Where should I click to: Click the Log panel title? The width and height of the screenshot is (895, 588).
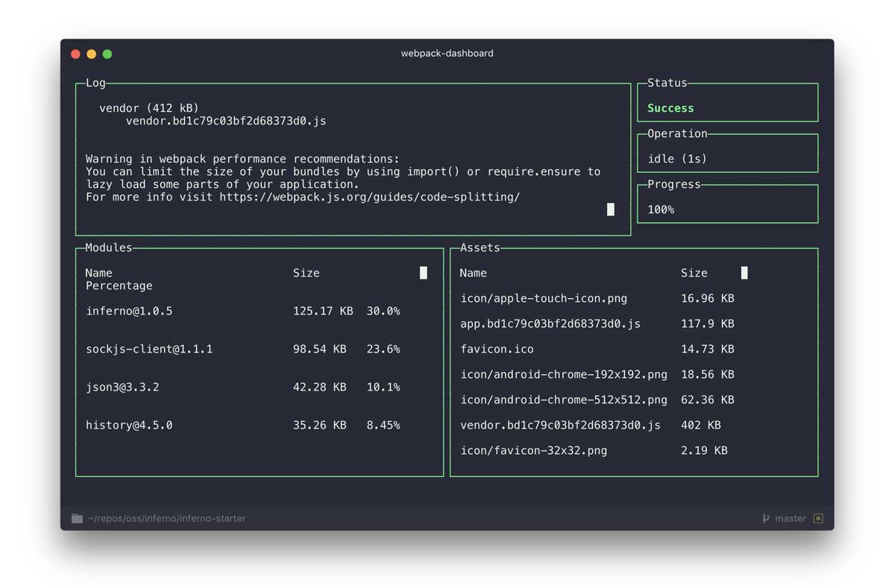coord(95,83)
